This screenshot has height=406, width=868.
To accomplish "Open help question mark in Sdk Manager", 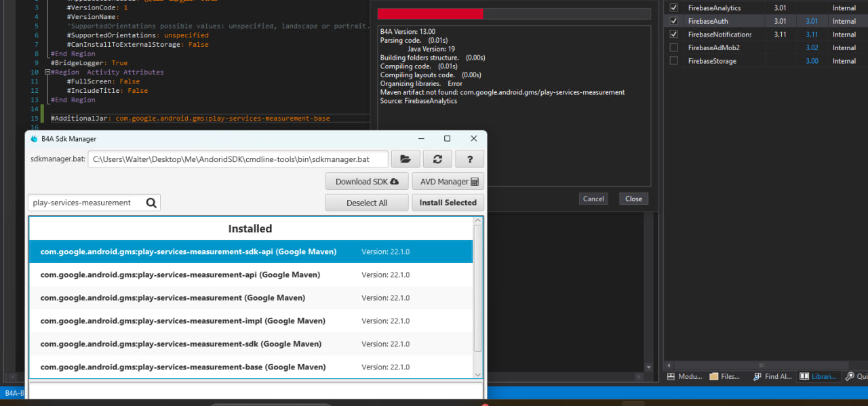I will point(469,159).
